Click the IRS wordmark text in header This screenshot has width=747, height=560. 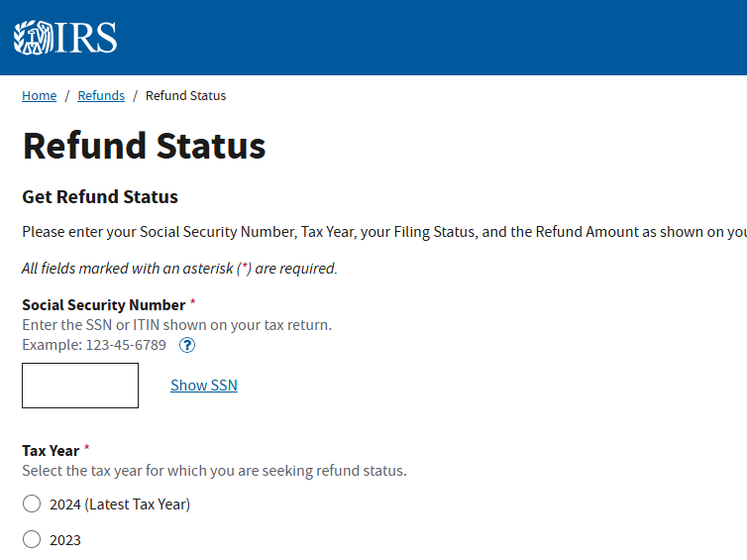point(86,38)
